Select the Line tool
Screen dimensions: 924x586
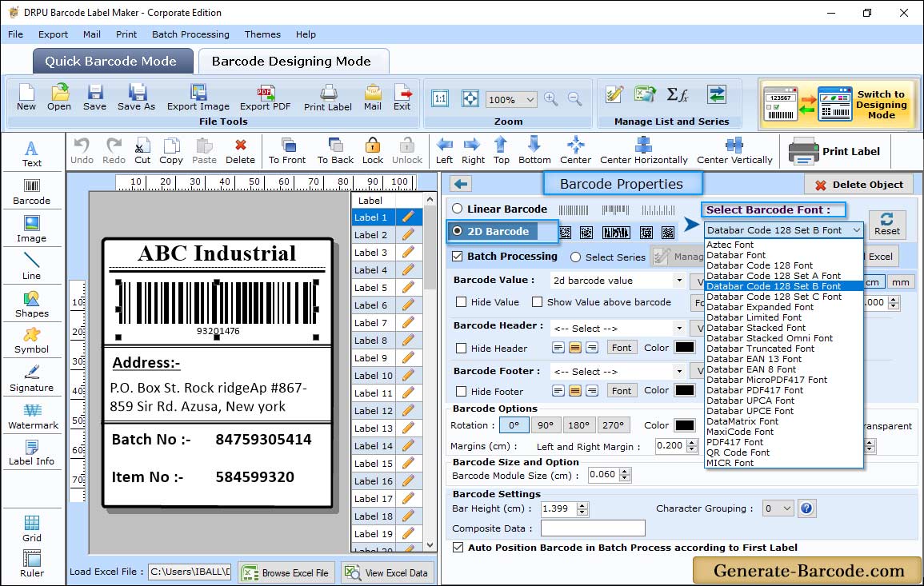pos(32,266)
